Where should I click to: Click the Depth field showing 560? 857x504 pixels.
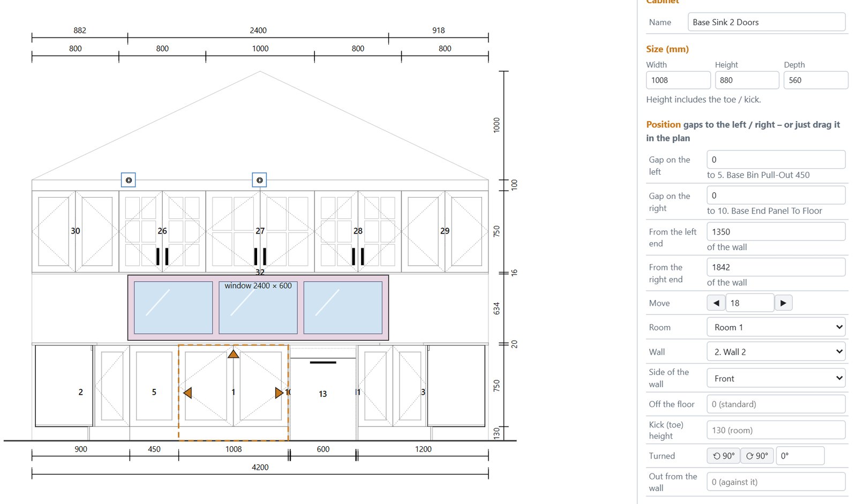[816, 80]
